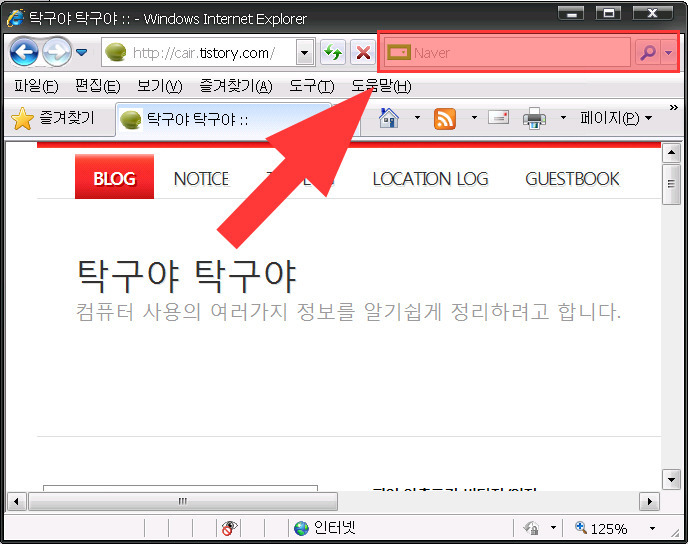Click the 125% zoom level button

pyautogui.click(x=601, y=528)
